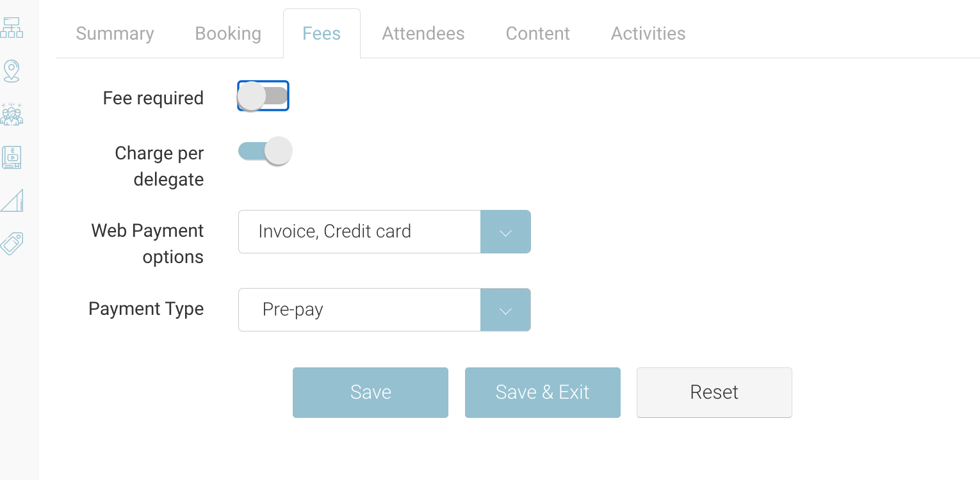Select the price tag sidebar icon
980x480 pixels.
[x=12, y=243]
